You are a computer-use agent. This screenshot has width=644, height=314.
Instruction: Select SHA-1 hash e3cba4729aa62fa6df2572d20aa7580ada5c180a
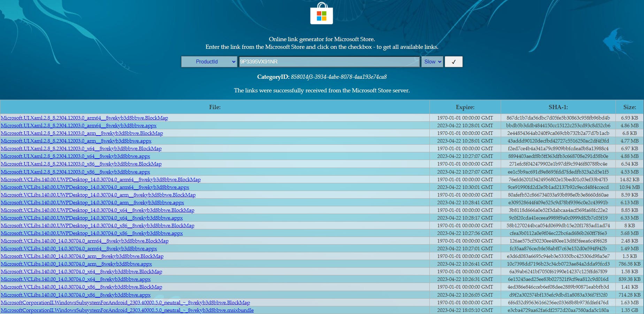[558, 310]
